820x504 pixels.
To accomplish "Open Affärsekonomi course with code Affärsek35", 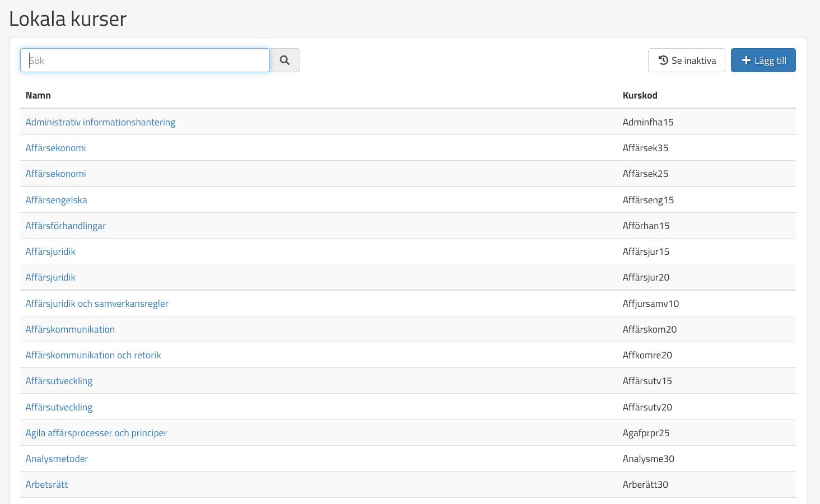I will (x=55, y=148).
